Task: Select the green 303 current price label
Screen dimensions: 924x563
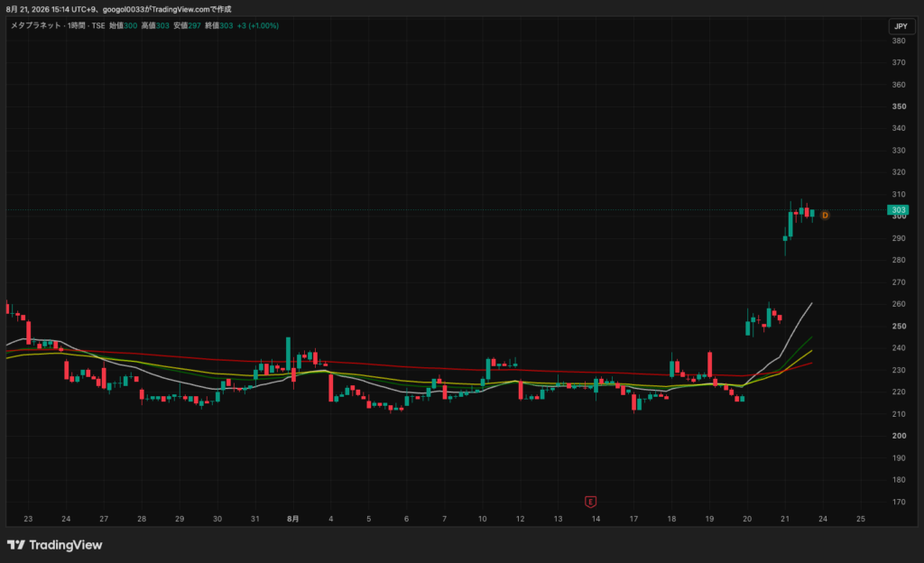Action: (x=898, y=209)
